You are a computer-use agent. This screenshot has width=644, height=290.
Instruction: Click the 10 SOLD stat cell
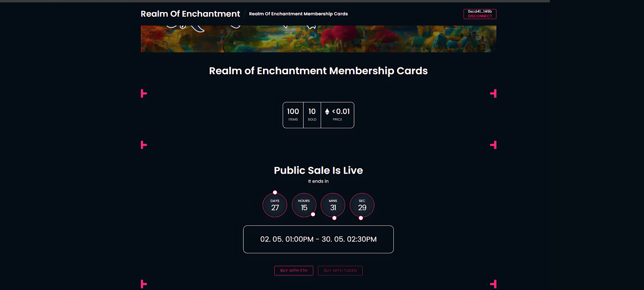click(x=312, y=115)
